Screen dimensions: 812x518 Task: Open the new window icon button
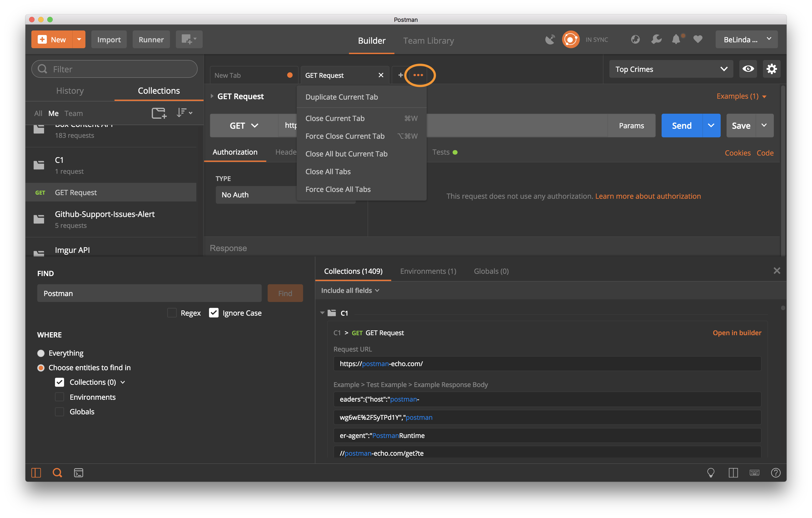(189, 40)
